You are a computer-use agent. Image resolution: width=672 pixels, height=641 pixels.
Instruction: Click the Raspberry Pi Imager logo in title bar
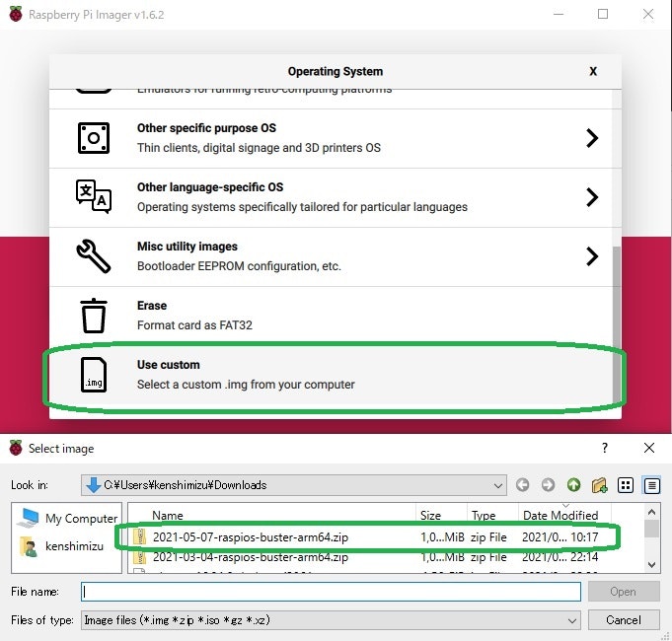pos(16,14)
